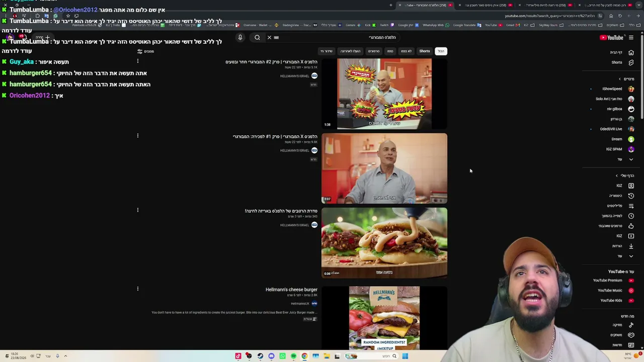Open the Windows Start button
644x362 pixels.
[405, 356]
